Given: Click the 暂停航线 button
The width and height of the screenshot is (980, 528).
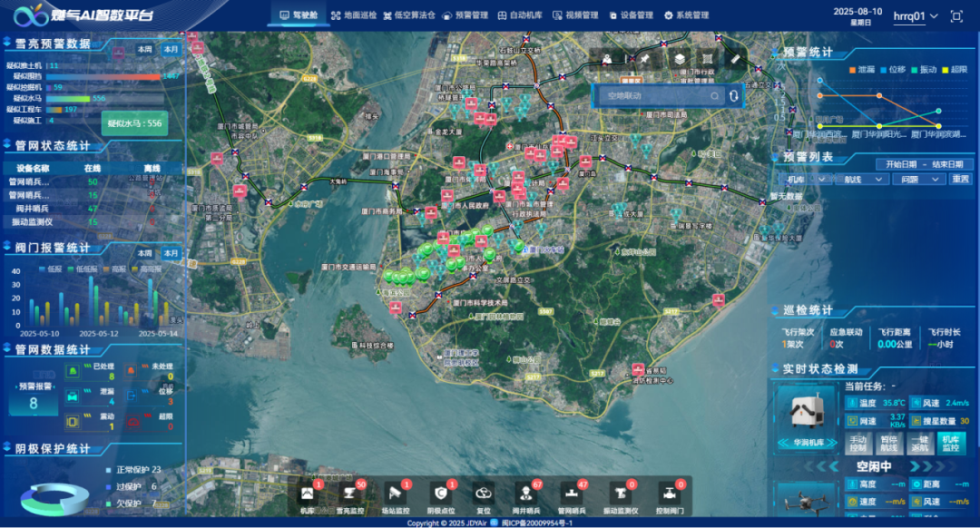Looking at the screenshot, I should [888, 444].
